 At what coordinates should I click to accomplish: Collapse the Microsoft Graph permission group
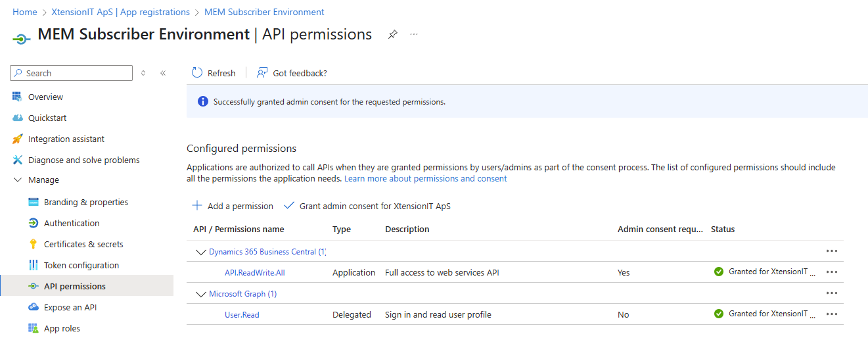point(200,294)
